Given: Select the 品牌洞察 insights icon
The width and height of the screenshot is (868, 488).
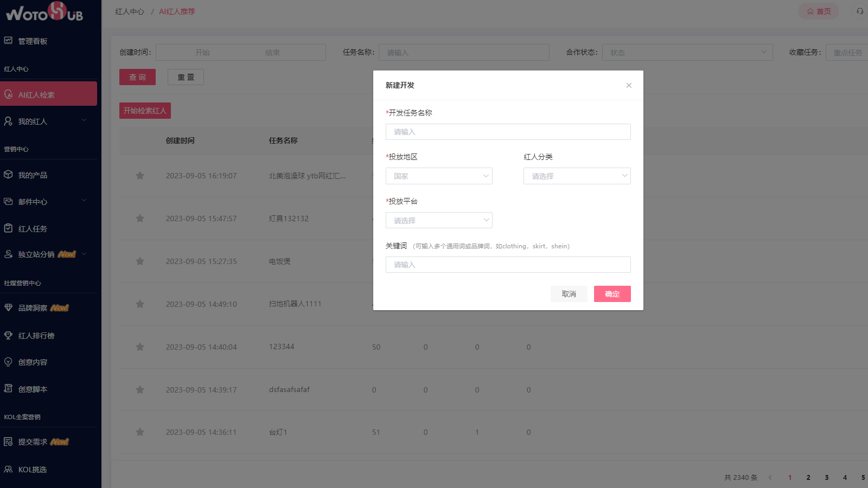Looking at the screenshot, I should 8,307.
